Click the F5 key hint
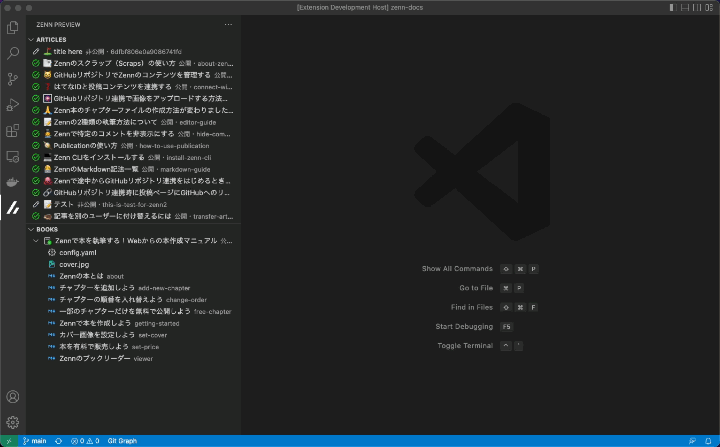The width and height of the screenshot is (720, 447). 506,327
